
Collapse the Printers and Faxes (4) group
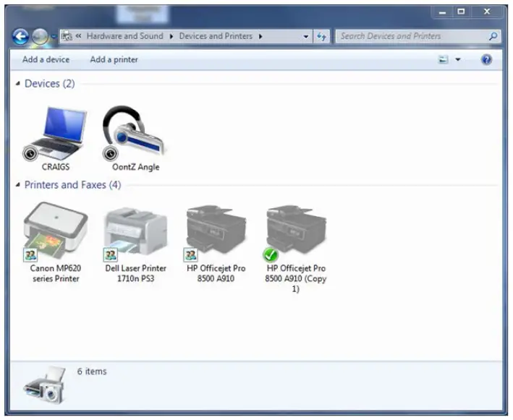pyautogui.click(x=18, y=185)
